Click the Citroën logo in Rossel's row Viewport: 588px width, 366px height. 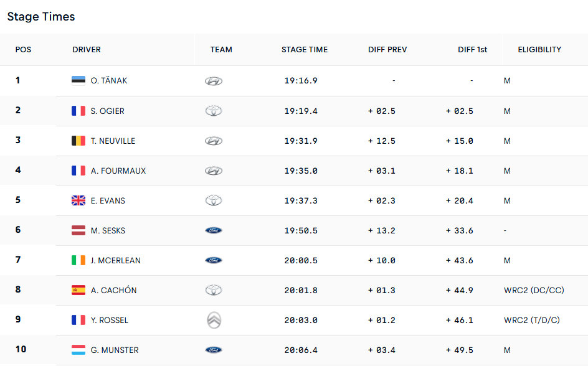click(214, 320)
